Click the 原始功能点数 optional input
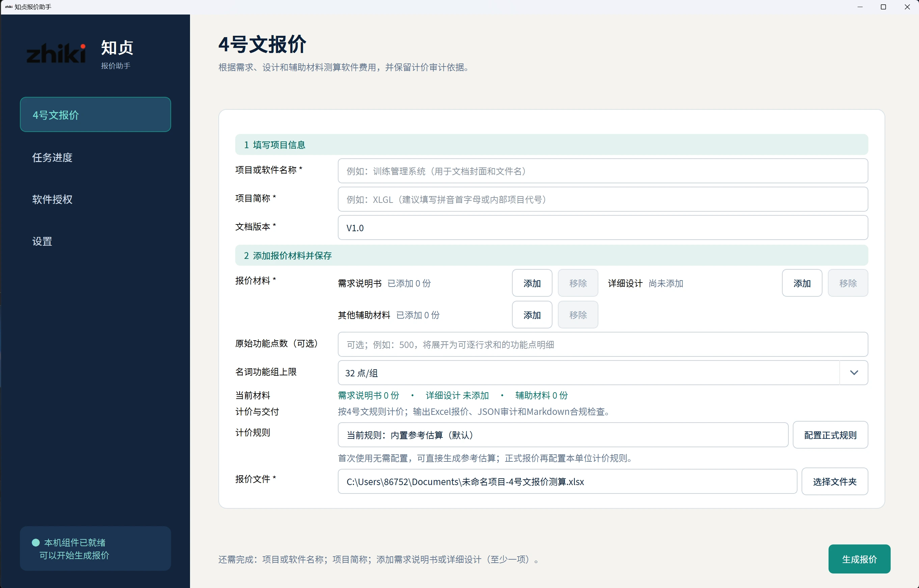The image size is (919, 588). (603, 344)
